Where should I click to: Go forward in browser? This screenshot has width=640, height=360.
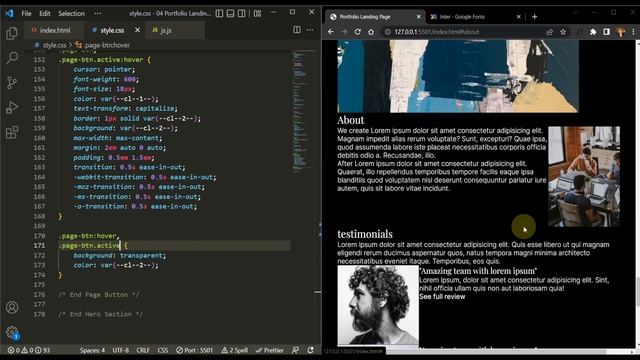coord(344,32)
